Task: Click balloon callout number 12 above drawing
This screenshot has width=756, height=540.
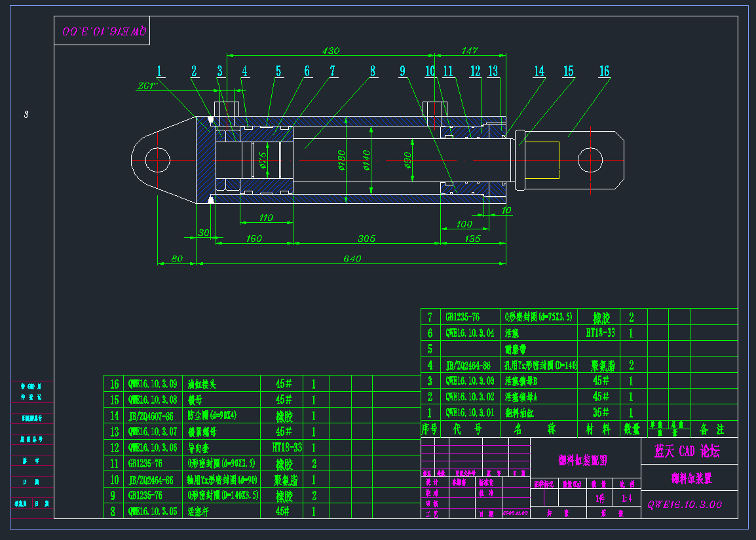Action: (476, 71)
